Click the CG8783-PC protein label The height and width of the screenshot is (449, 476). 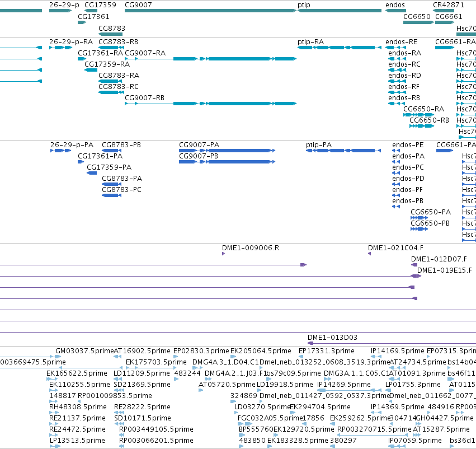click(122, 190)
